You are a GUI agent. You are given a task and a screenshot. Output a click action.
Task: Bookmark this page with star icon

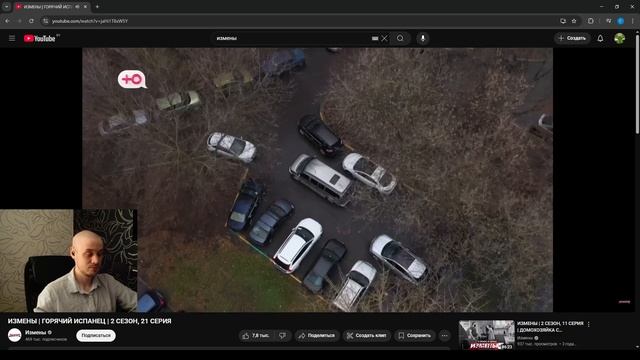click(574, 21)
